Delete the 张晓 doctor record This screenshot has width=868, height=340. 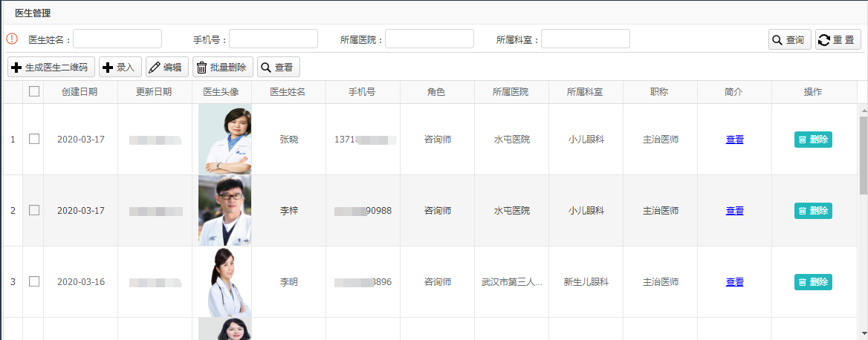813,140
